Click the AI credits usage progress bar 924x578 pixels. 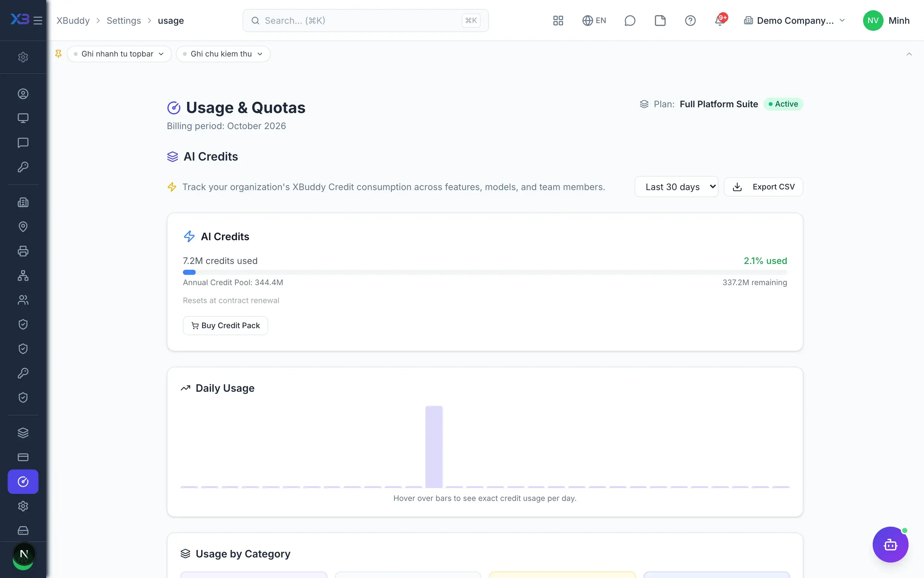click(485, 272)
